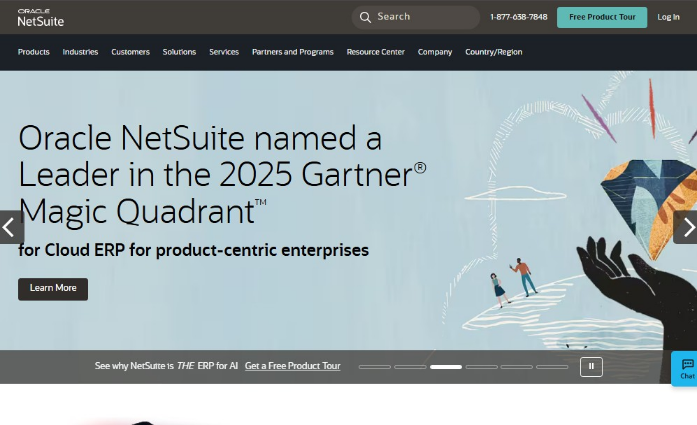Open the Chat widget

click(685, 369)
